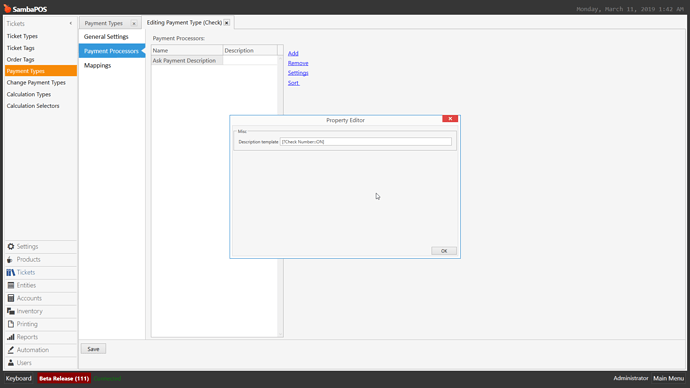Screen dimensions: 690x388
Task: Click the Description column header
Action: [250, 50]
